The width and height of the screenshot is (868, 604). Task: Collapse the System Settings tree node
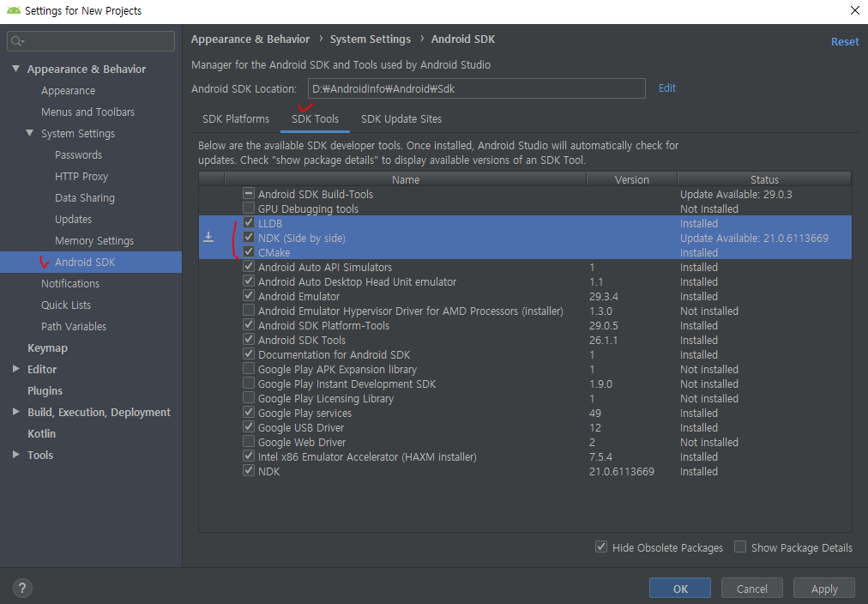[x=30, y=133]
